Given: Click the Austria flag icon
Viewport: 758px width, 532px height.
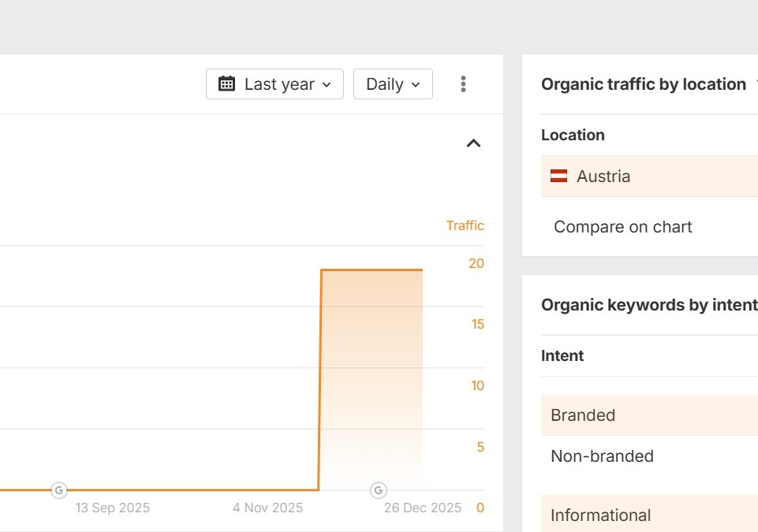Looking at the screenshot, I should tap(558, 177).
